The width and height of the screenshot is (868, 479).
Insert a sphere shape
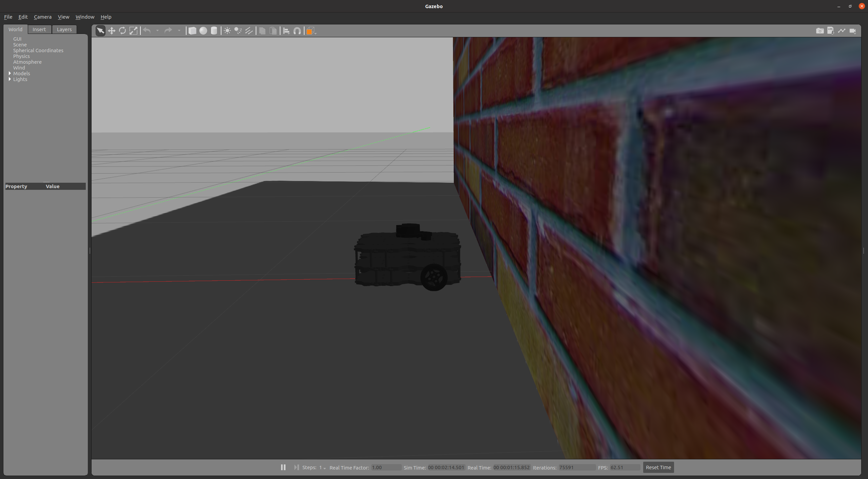[x=203, y=31]
